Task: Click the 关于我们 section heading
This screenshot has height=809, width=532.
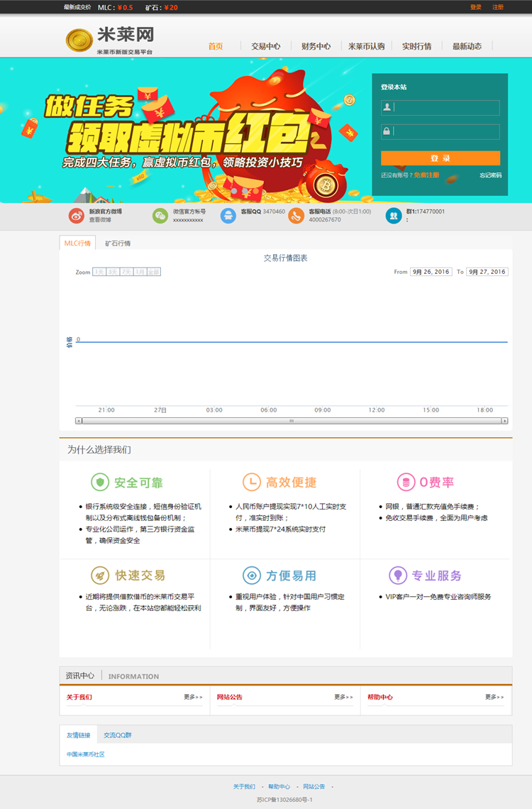Action: click(x=79, y=697)
